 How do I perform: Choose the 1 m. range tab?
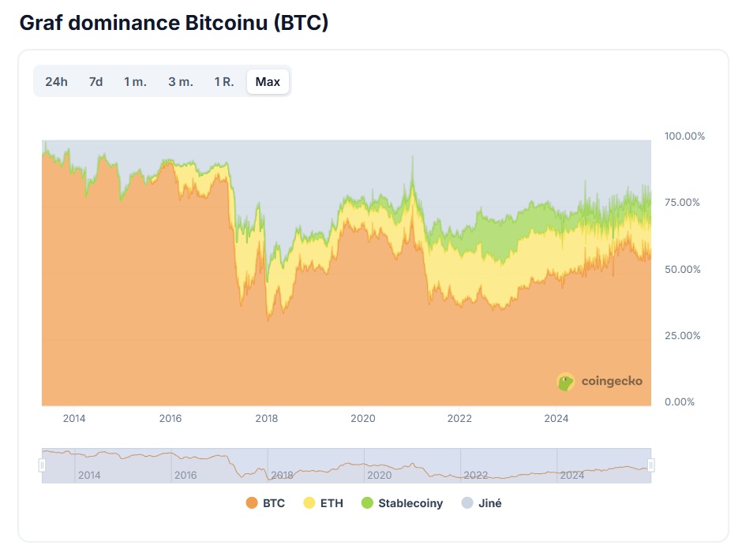135,81
